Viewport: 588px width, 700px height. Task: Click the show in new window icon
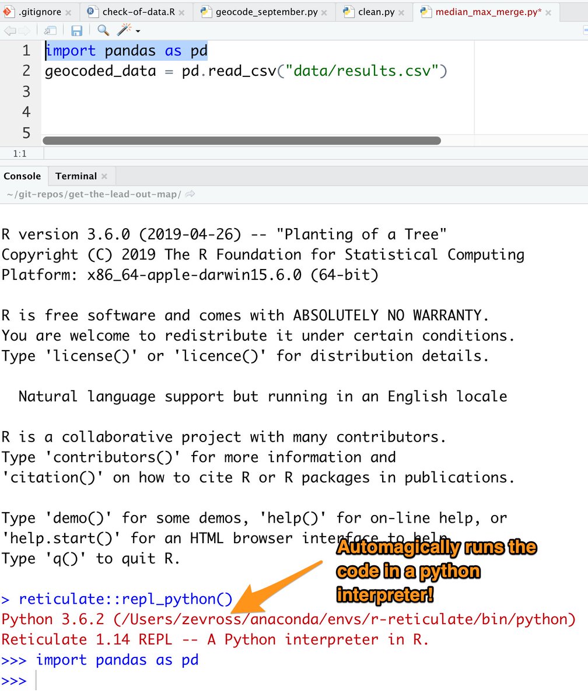51,31
